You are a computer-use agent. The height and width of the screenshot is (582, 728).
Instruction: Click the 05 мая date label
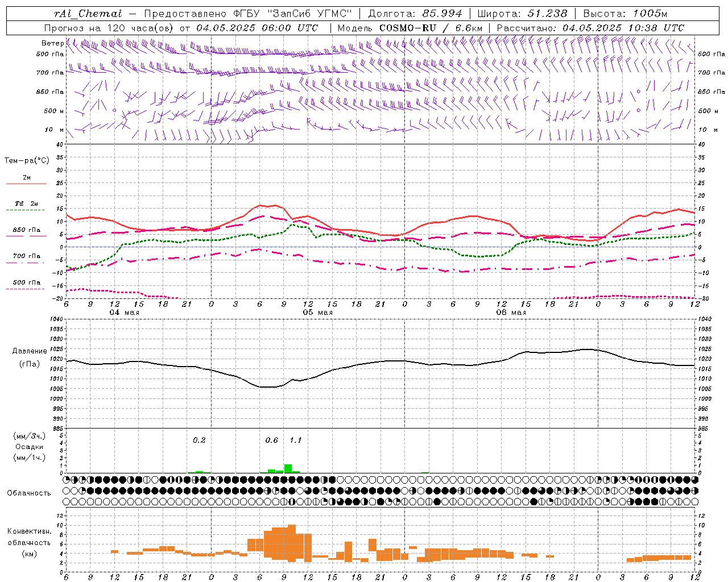pos(318,313)
